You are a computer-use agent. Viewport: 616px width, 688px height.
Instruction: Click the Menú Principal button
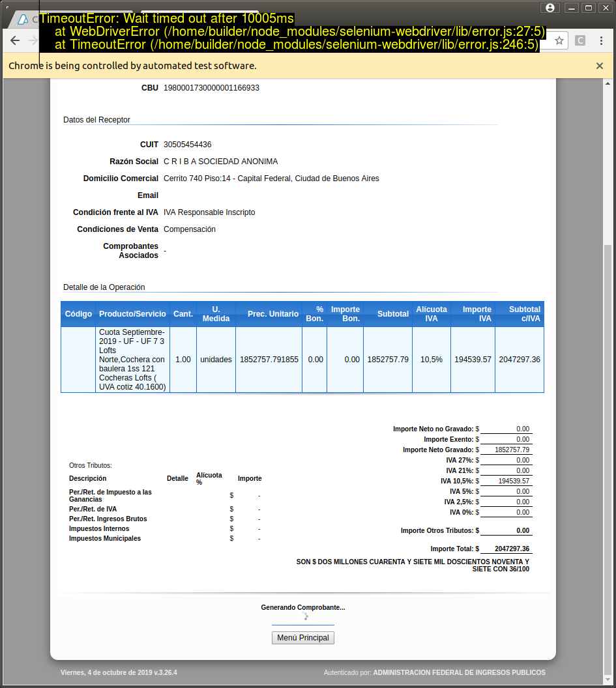(303, 638)
